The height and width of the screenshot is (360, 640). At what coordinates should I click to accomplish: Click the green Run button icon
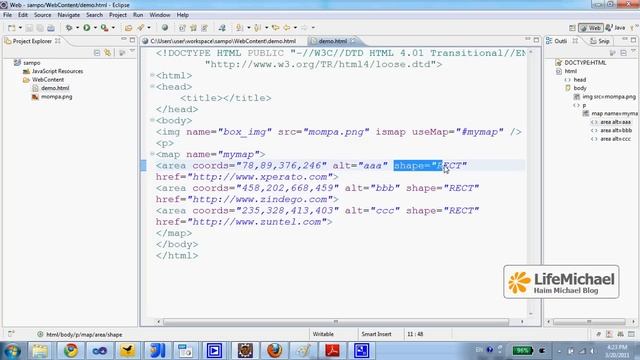87,28
